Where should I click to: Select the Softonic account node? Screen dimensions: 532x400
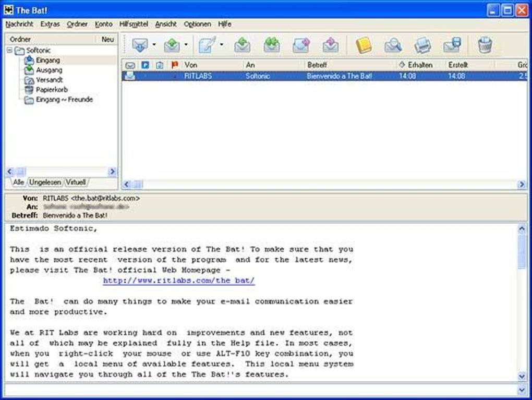coord(39,51)
